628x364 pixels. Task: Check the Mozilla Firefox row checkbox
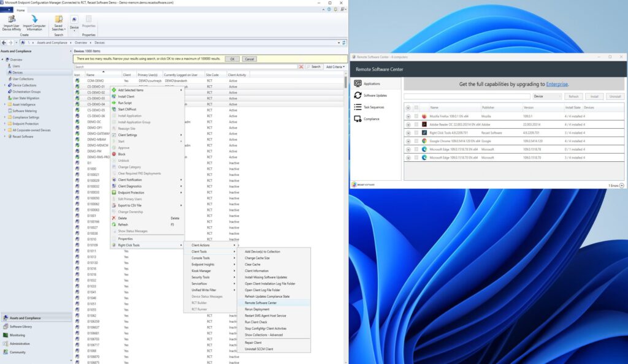[x=416, y=116]
